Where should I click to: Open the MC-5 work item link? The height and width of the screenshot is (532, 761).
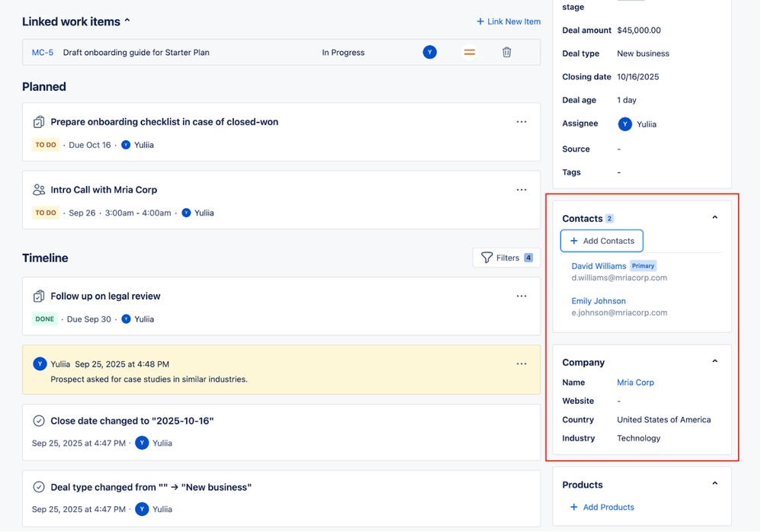pyautogui.click(x=43, y=53)
